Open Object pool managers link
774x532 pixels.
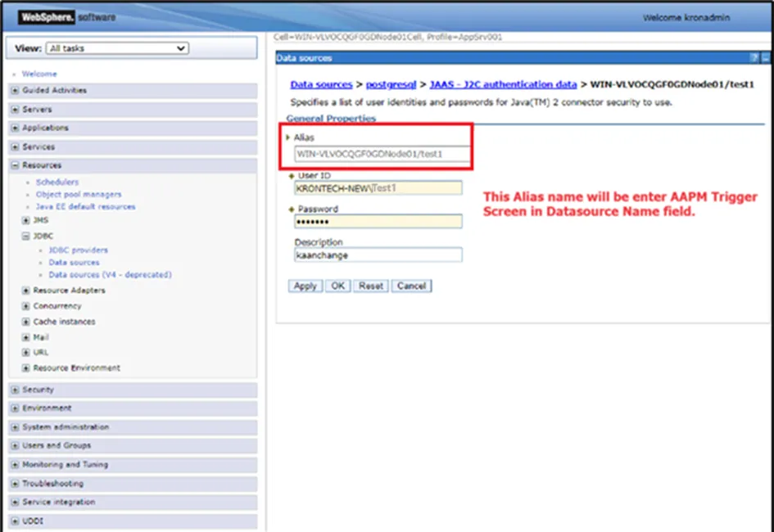pyautogui.click(x=79, y=194)
